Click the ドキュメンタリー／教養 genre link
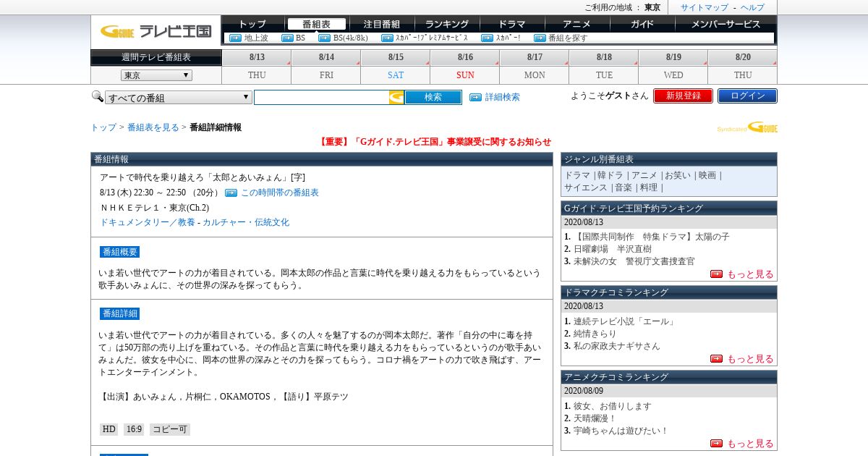The image size is (868, 456). coord(148,222)
